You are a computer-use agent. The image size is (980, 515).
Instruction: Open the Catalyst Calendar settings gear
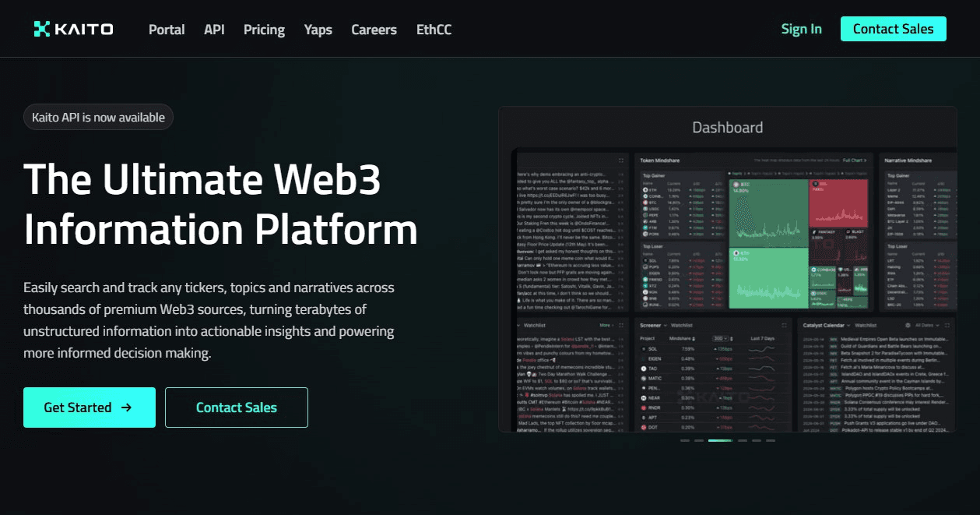[908, 325]
